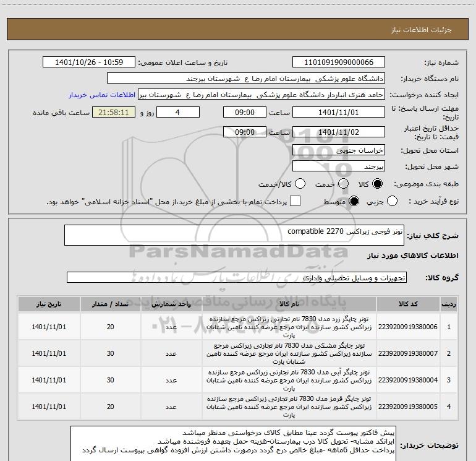Click the price validity time 09:00 field
The width and height of the screenshot is (476, 461).
[245, 132]
